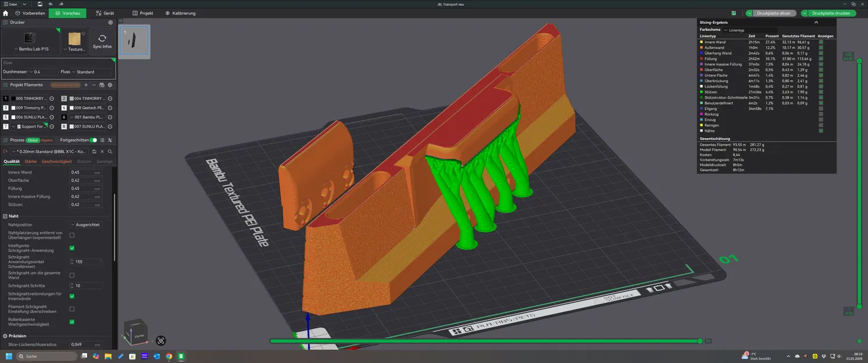Open Google Chrome from taskbar
The height and width of the screenshot is (363, 868).
(x=169, y=356)
